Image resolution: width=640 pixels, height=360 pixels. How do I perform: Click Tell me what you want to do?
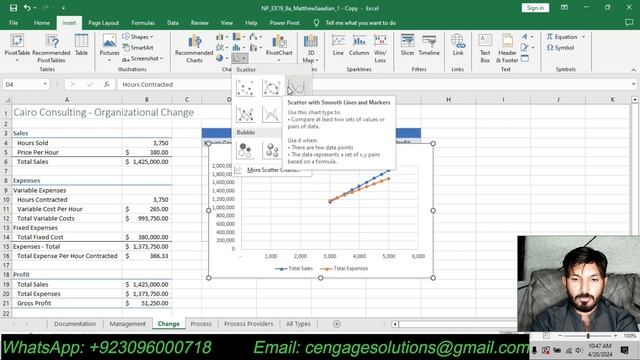[360, 23]
